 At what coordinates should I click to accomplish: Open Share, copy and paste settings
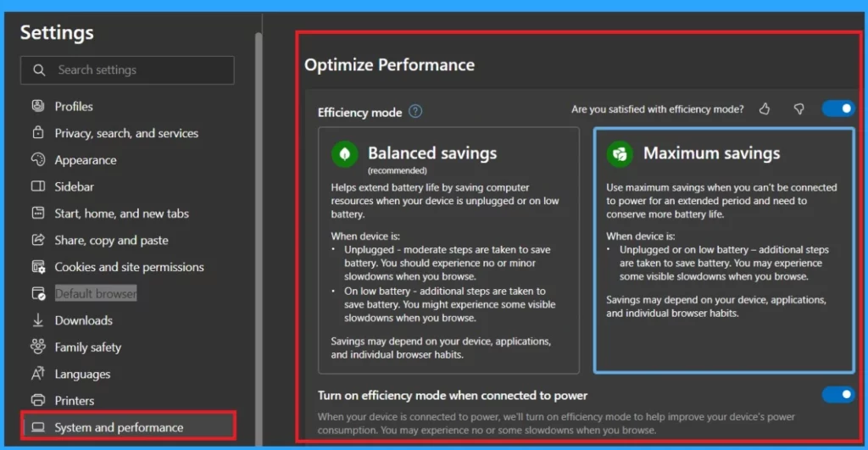point(111,240)
